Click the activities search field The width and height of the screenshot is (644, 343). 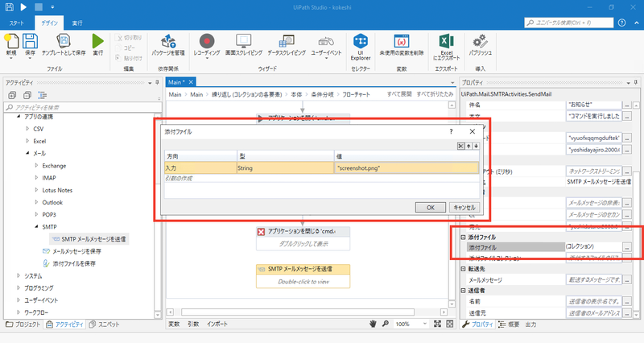pos(83,108)
